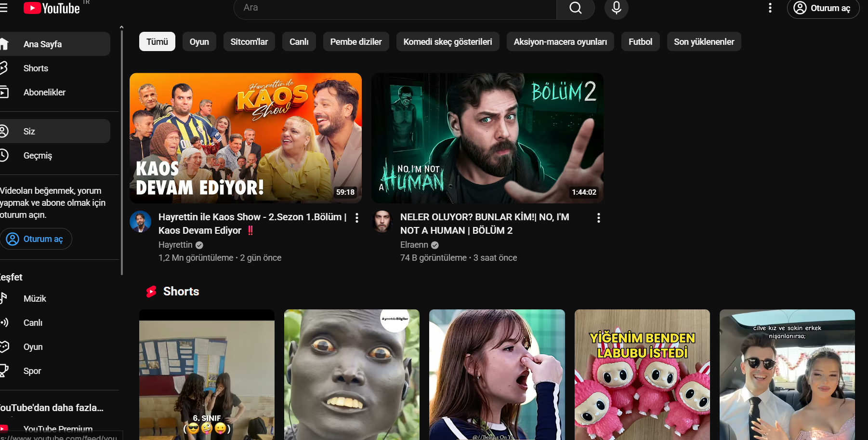
Task: Click the Canlı live broadcast icon
Action: tap(4, 322)
